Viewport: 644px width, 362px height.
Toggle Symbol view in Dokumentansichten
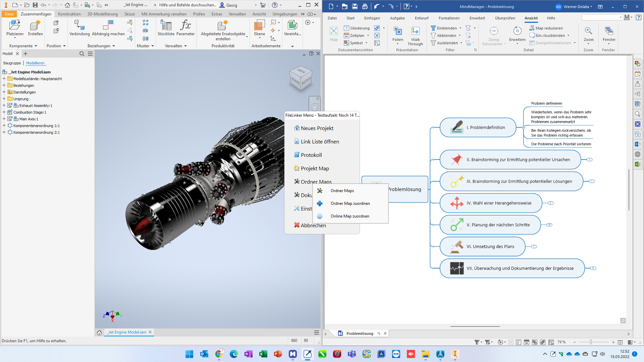click(x=354, y=43)
